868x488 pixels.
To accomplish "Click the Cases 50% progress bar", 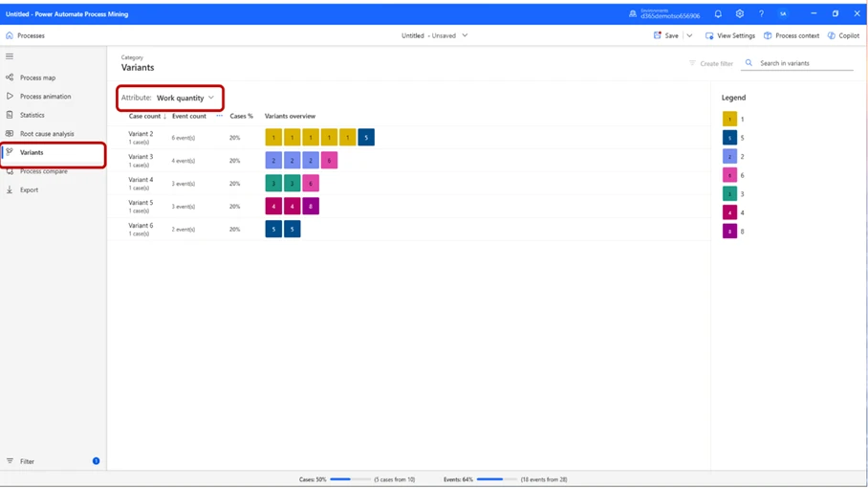I will click(x=350, y=479).
